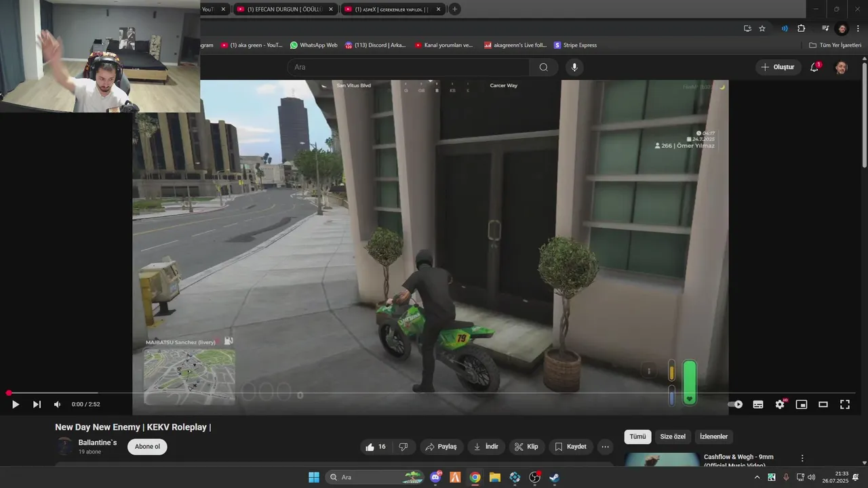Open Kanal yorumları bookmark
The image size is (868, 488).
pos(443,45)
